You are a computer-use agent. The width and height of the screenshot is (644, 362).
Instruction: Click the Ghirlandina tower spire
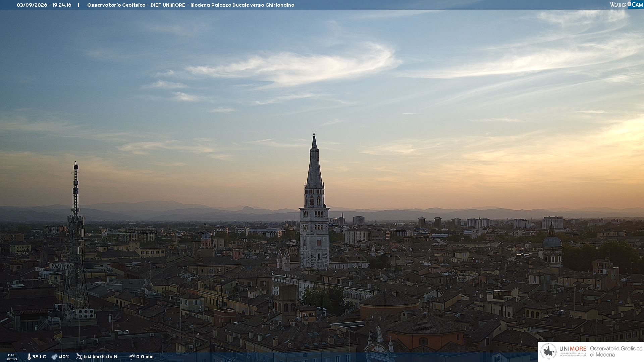point(314,161)
